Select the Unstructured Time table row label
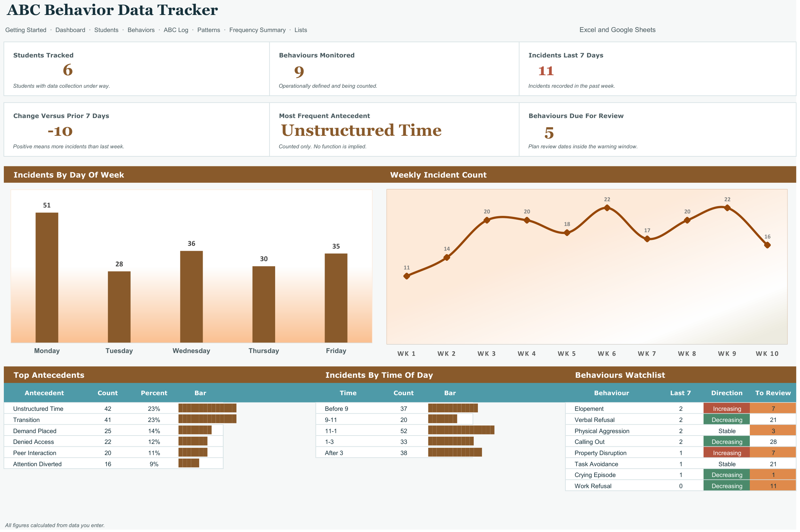Image resolution: width=800 pixels, height=532 pixels. point(38,409)
